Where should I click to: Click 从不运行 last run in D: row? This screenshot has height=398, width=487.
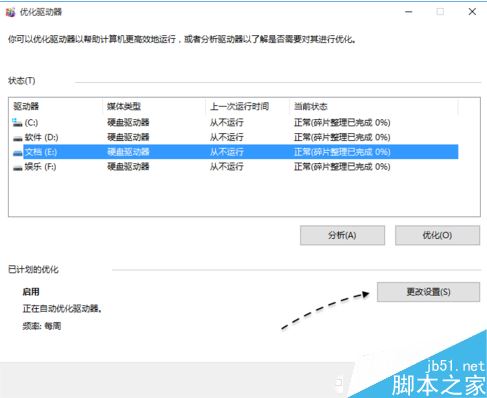(x=227, y=137)
